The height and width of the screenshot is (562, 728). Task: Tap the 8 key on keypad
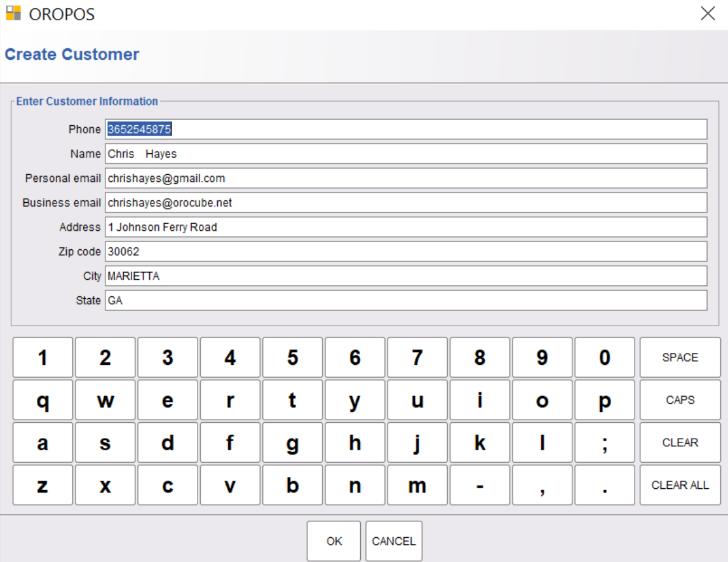point(480,358)
